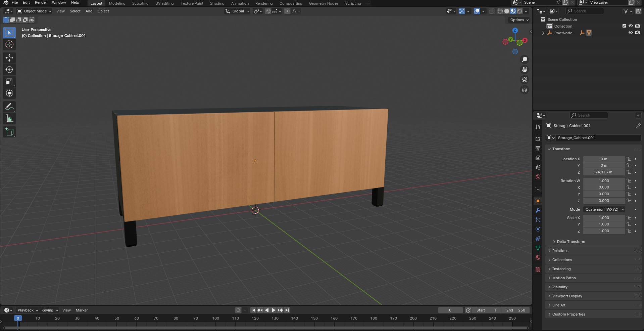644x331 pixels.
Task: Toggle viewport overlays button
Action: (x=477, y=11)
